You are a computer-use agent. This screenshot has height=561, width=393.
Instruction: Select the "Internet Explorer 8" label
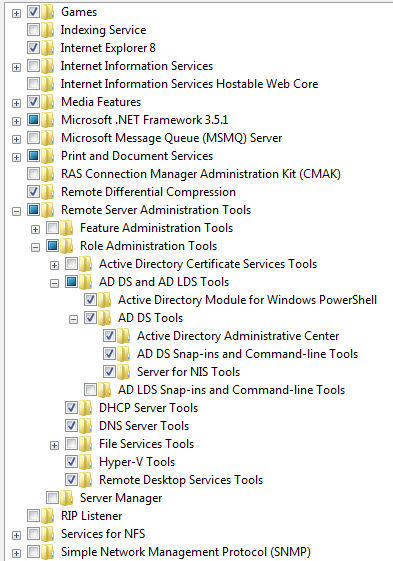coord(108,48)
